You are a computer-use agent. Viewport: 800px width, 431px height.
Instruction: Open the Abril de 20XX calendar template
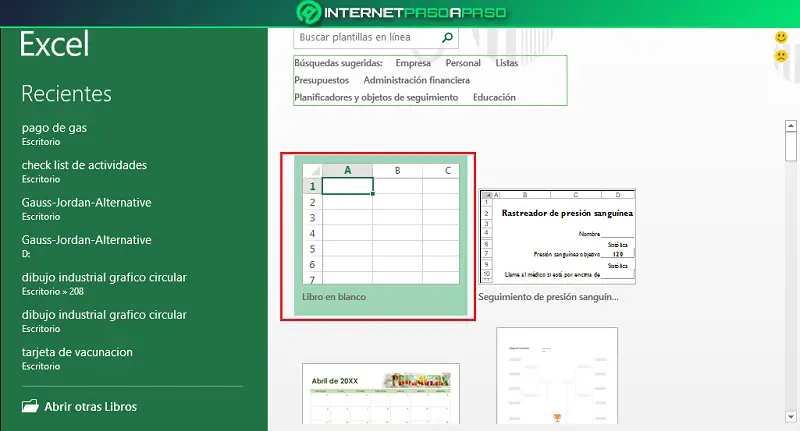tap(381, 394)
